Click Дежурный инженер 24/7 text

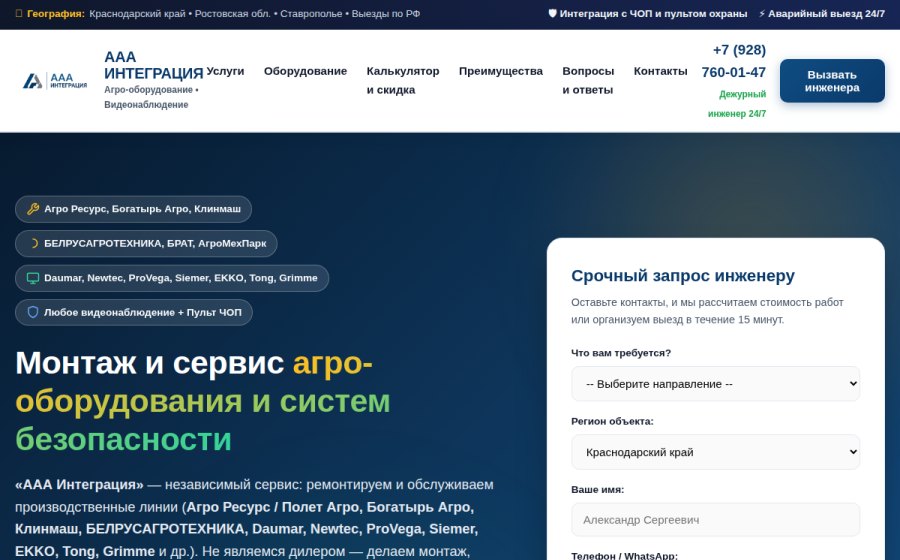tap(737, 104)
